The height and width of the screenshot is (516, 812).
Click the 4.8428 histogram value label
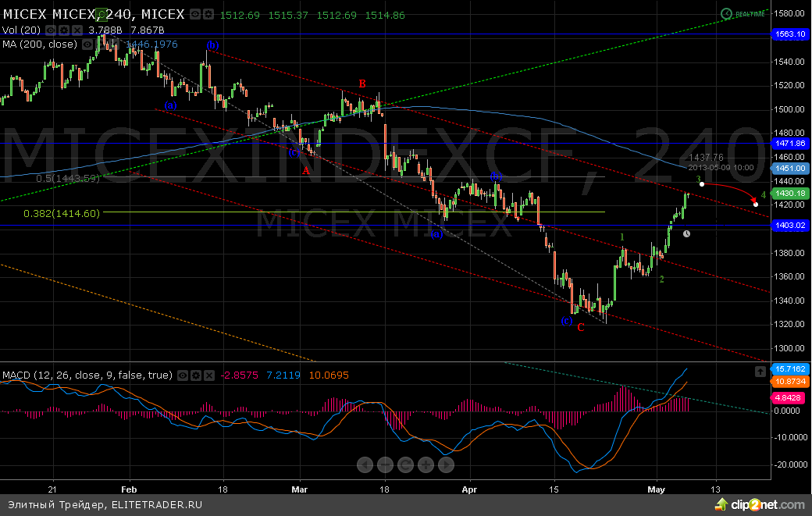coord(788,398)
